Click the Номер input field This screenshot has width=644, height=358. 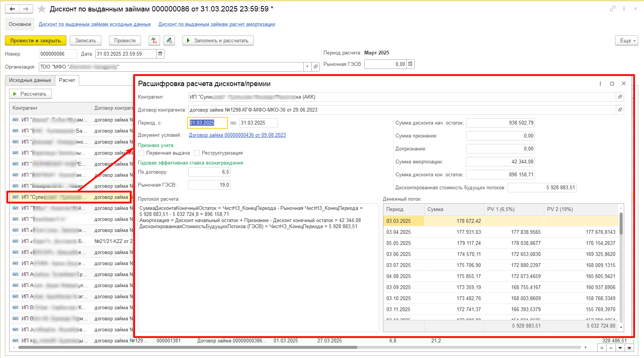[58, 54]
